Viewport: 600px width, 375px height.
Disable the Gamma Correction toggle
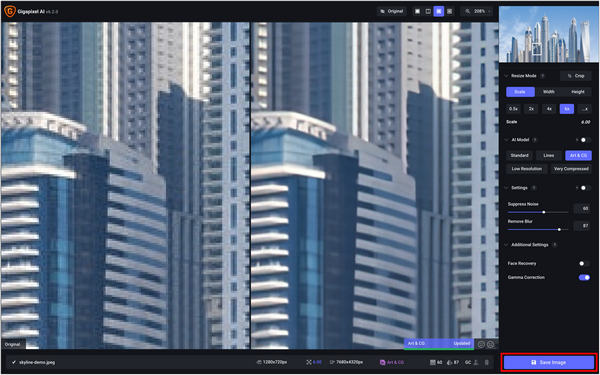pos(584,277)
